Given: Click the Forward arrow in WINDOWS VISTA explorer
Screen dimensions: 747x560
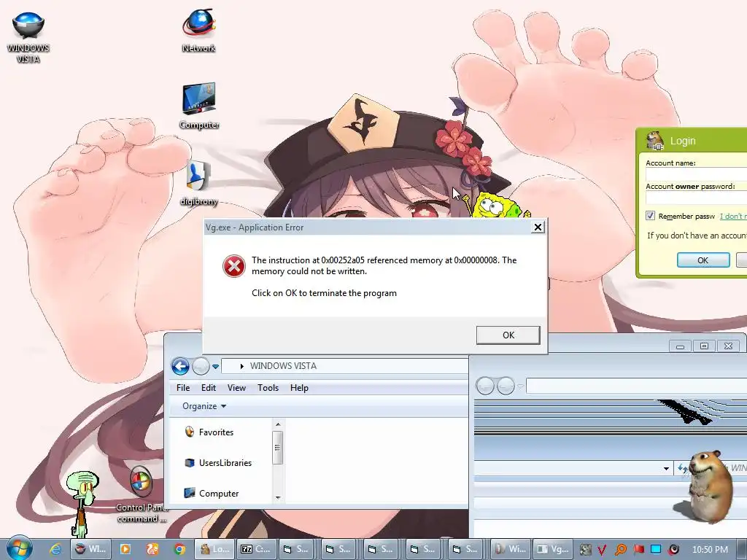Looking at the screenshot, I should click(x=201, y=366).
